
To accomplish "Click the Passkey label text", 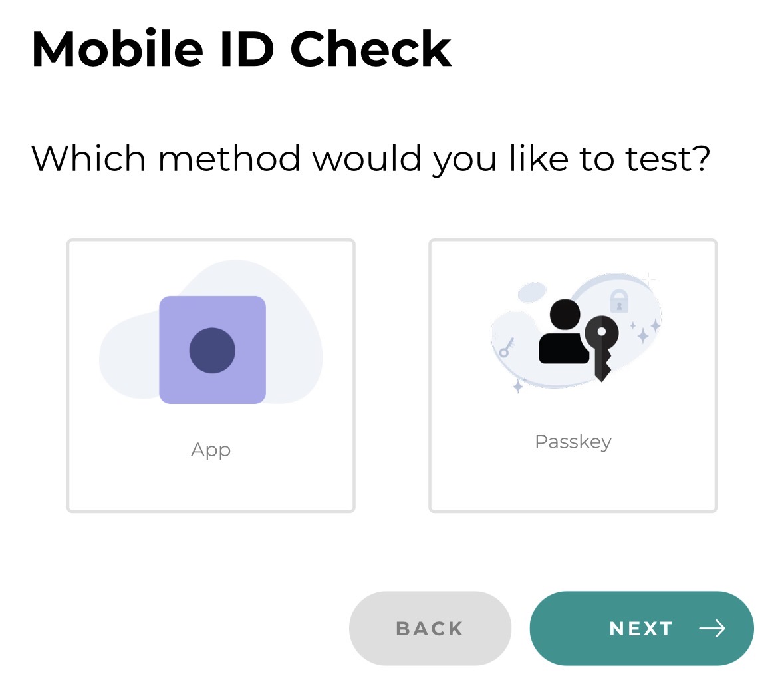I will (x=573, y=441).
